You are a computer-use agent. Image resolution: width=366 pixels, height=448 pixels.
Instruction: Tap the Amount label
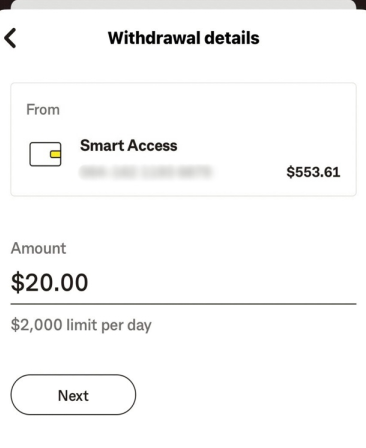[x=38, y=248]
